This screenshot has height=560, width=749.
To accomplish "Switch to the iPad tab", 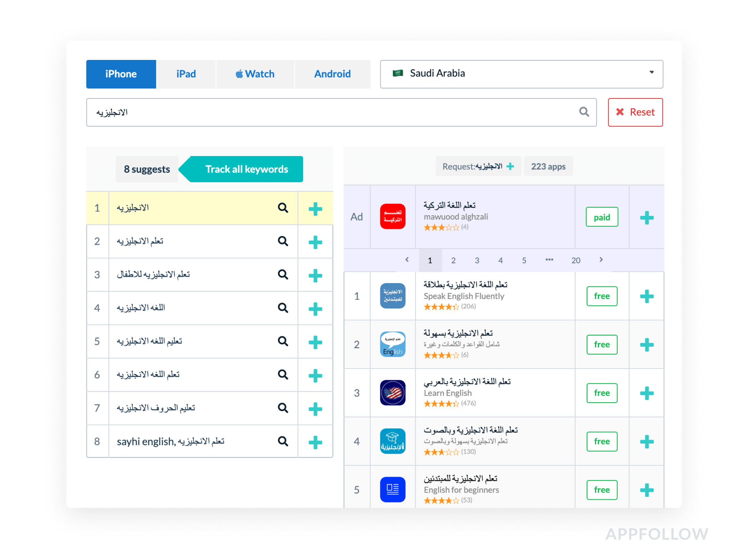I will tap(186, 74).
